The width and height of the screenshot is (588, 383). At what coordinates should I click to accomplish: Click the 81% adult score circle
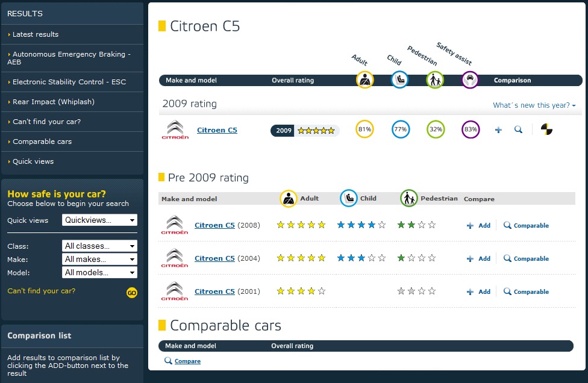[364, 129]
